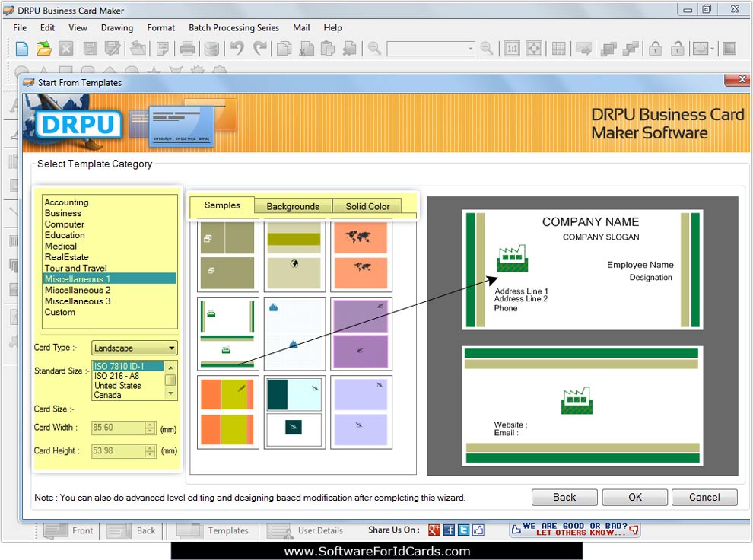Select the orange world map template thumbnail
753x560 pixels.
(361, 256)
